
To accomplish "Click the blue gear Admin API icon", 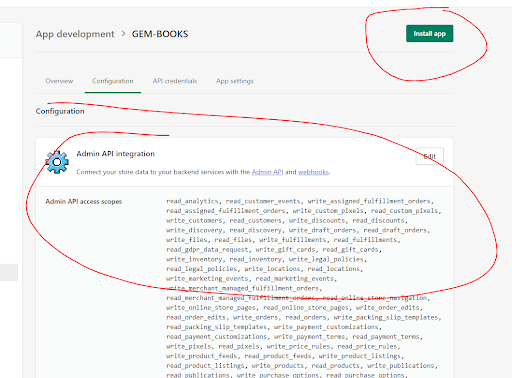I will 57,162.
